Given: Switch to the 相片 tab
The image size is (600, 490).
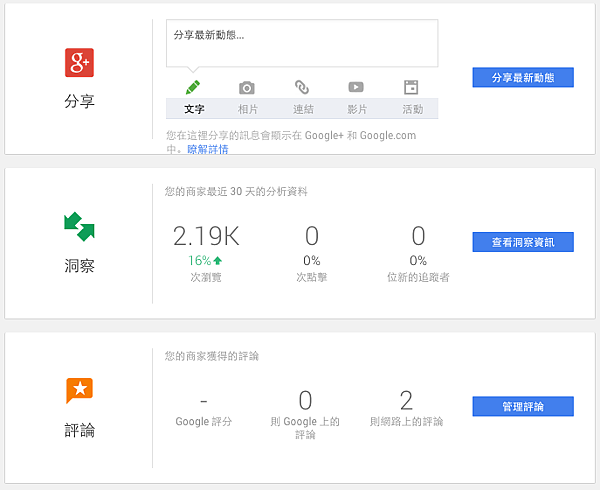Looking at the screenshot, I should coord(248,109).
